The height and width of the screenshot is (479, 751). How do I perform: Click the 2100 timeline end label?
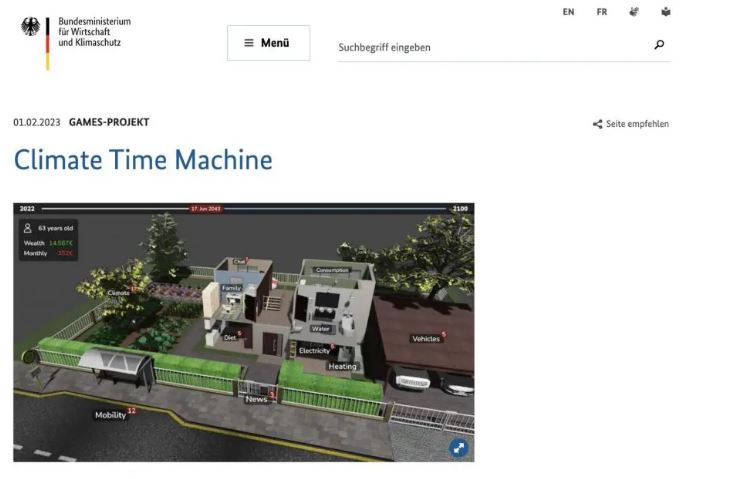point(460,209)
